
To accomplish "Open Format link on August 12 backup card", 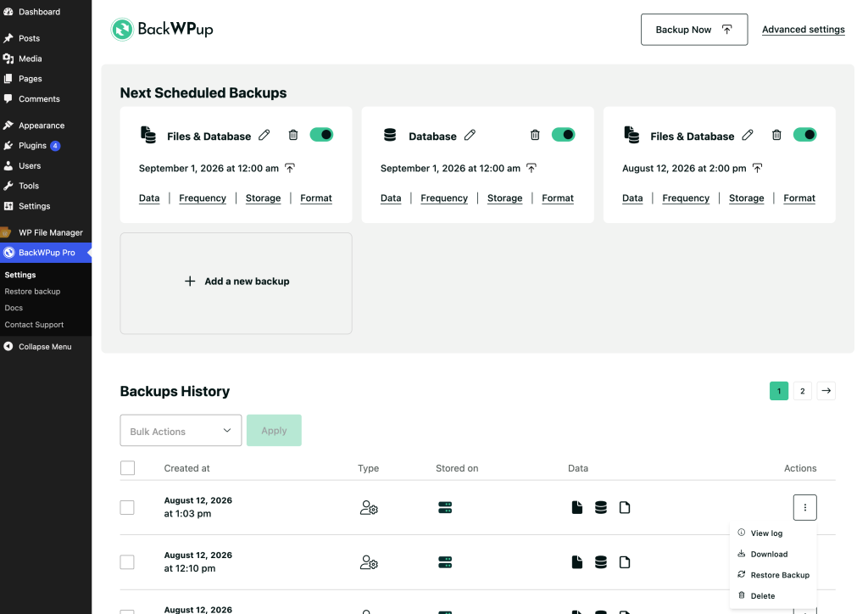I will click(x=799, y=198).
